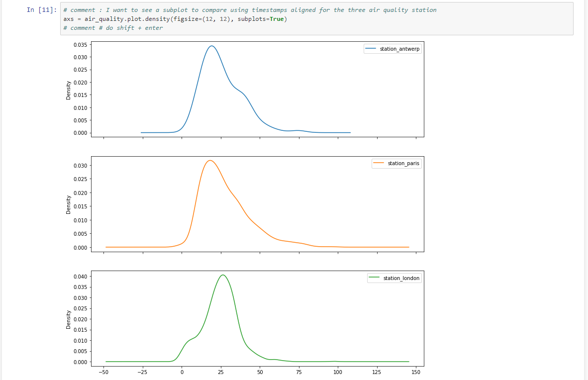This screenshot has width=588, height=380.
Task: Click the peak of the orange paris density curve
Action: [210, 160]
